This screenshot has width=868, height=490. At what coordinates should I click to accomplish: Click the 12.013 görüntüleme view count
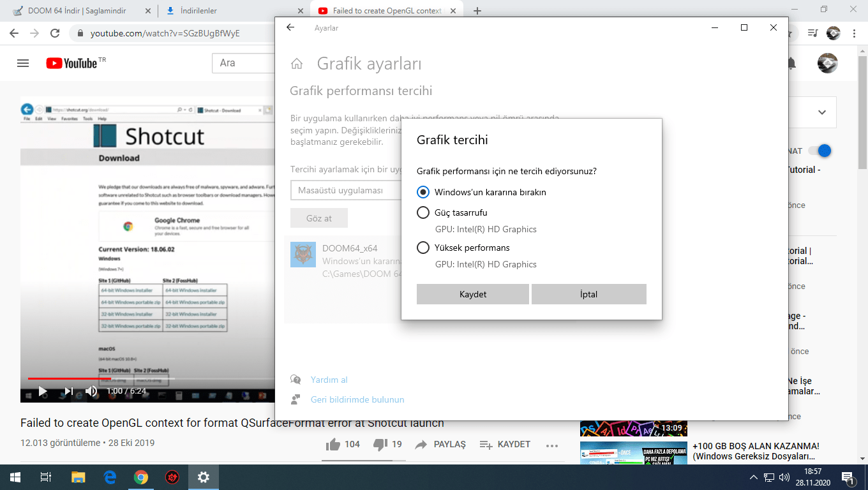(61, 443)
